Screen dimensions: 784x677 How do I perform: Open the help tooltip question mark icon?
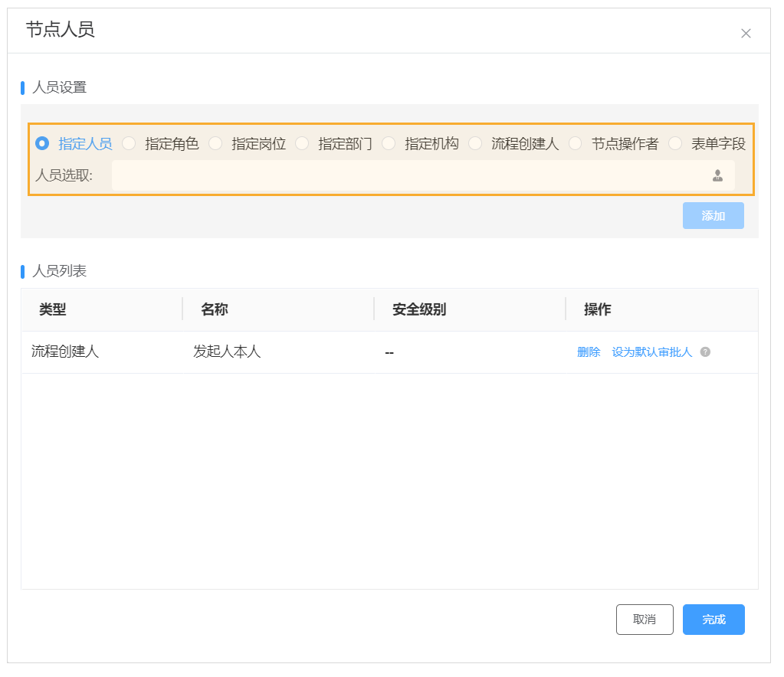[704, 352]
